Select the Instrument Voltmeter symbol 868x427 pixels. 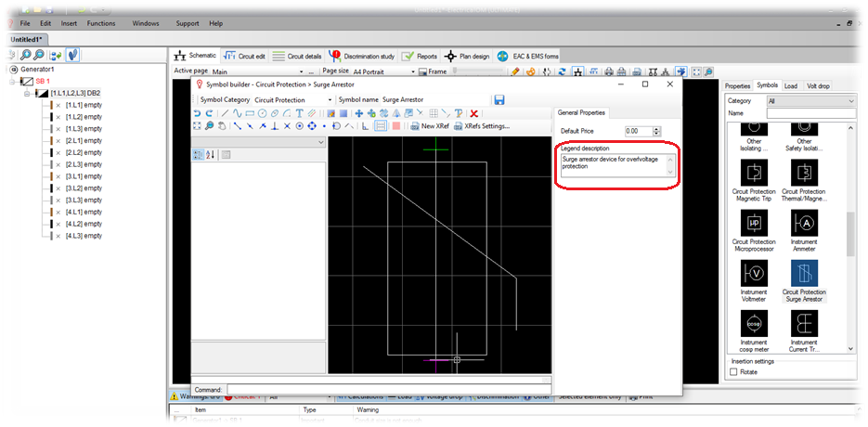[x=754, y=280]
